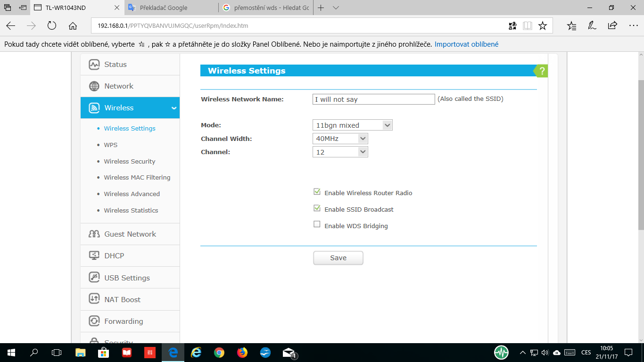This screenshot has width=644, height=362.
Task: Show tab previews chevron
Action: tap(336, 8)
